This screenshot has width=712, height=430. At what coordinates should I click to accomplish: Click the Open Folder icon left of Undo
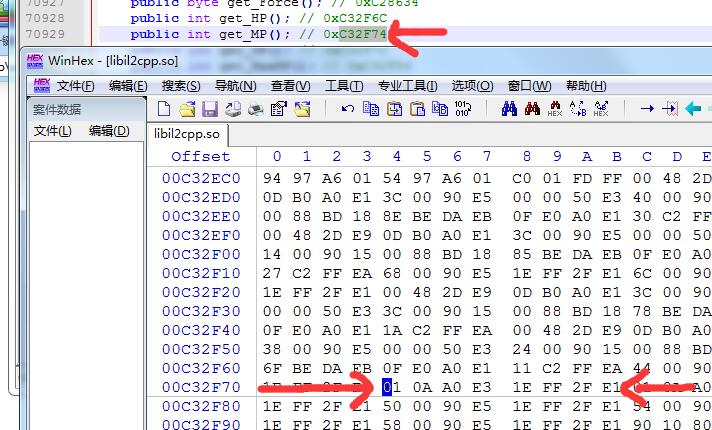(x=302, y=109)
